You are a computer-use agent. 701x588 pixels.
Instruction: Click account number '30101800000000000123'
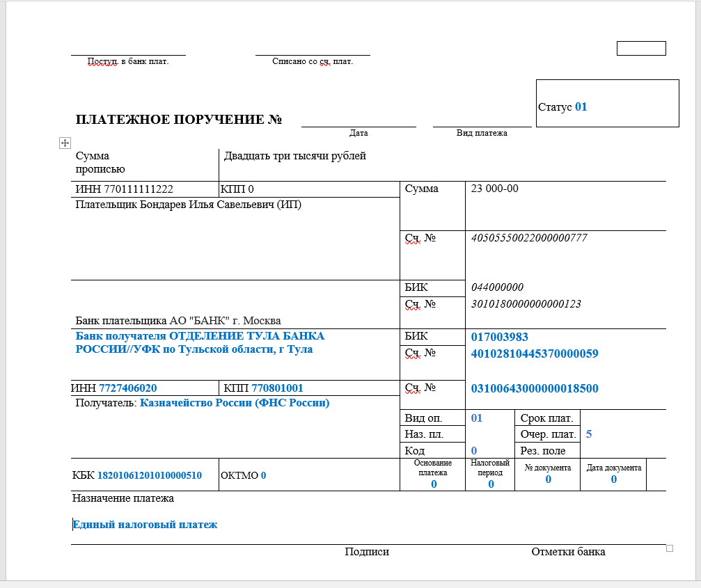tap(526, 304)
